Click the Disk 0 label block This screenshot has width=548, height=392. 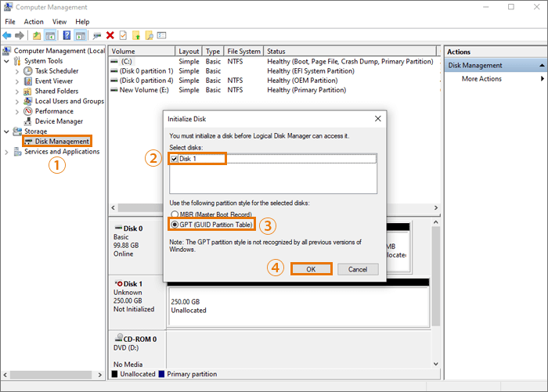coord(137,245)
